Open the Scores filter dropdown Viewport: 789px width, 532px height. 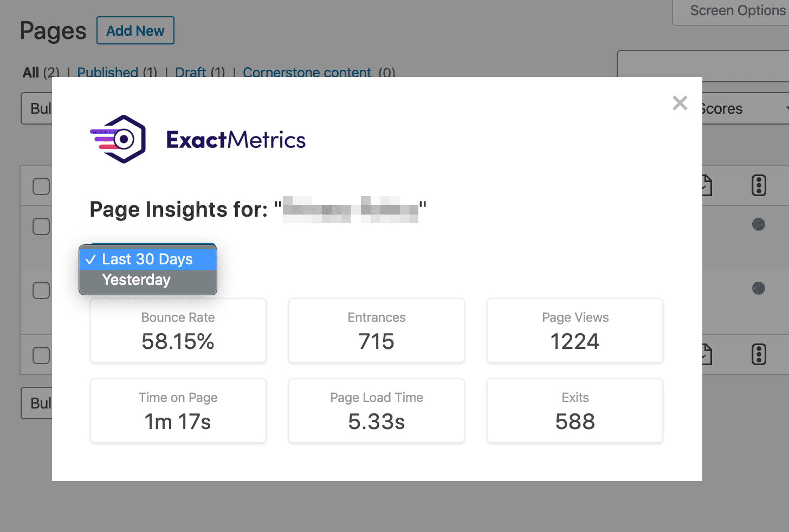[745, 108]
